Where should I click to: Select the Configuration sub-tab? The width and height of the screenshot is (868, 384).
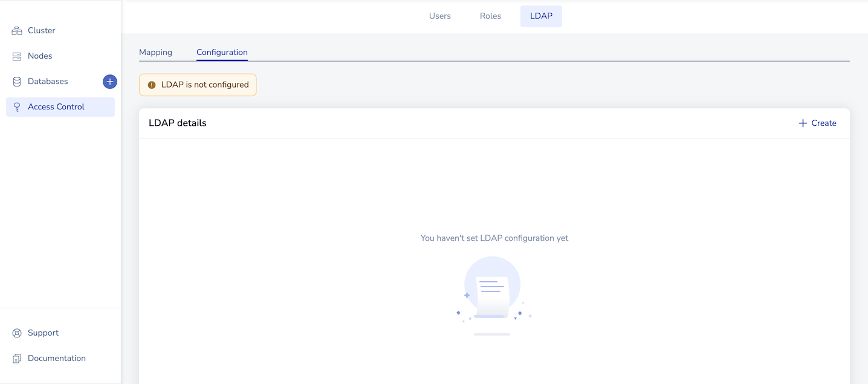pyautogui.click(x=222, y=53)
